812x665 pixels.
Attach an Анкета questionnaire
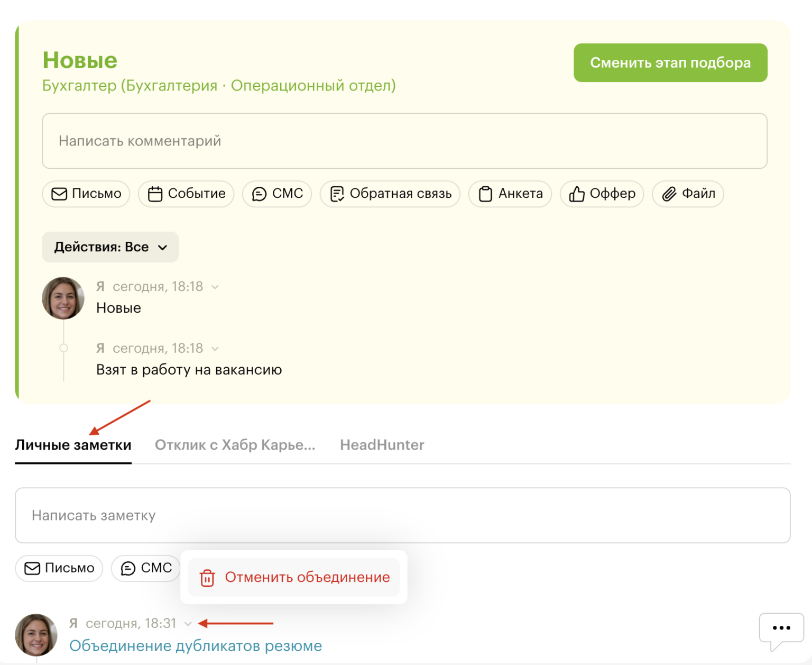510,194
